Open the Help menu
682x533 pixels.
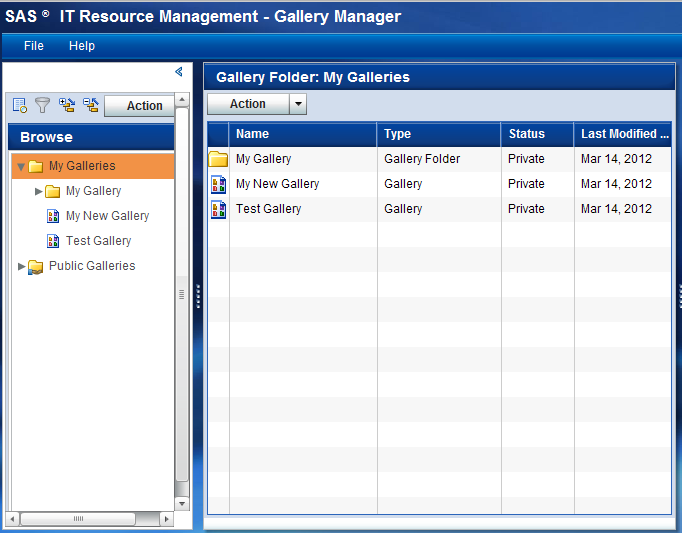(x=82, y=46)
